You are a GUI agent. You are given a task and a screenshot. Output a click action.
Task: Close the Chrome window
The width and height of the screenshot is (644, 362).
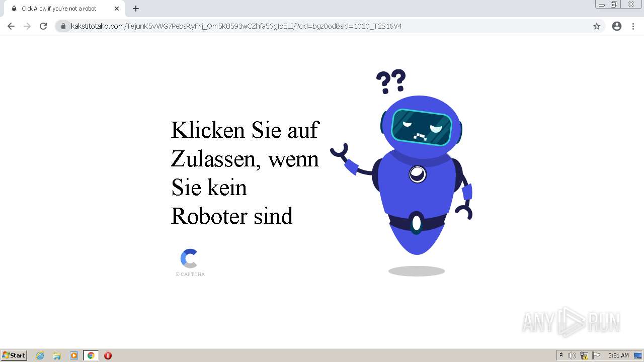(x=631, y=5)
